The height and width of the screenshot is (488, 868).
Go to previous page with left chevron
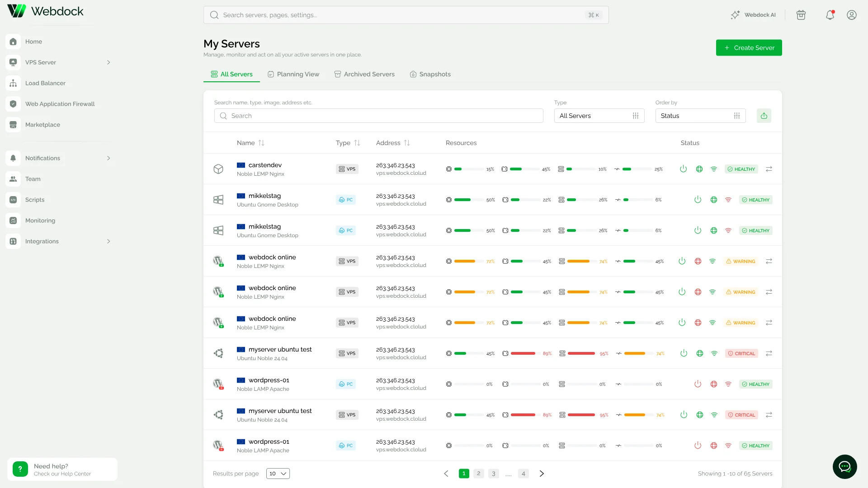(446, 474)
